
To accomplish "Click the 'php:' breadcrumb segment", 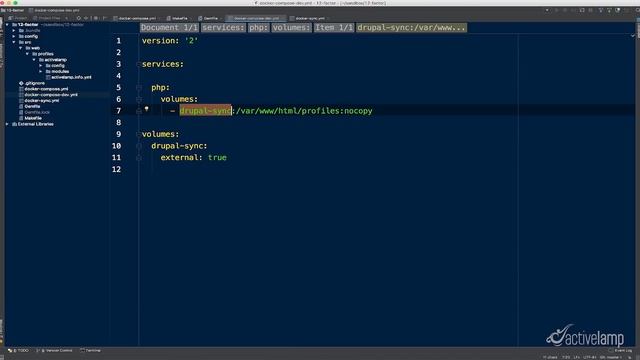I will 258,28.
